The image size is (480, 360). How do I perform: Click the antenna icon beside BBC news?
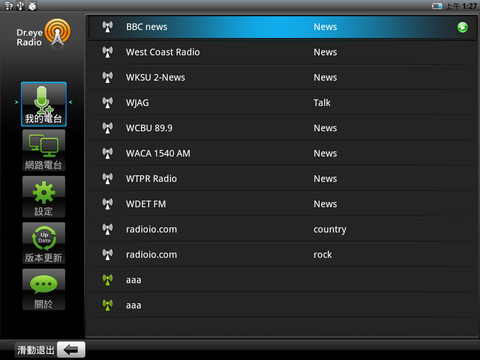coord(107,27)
